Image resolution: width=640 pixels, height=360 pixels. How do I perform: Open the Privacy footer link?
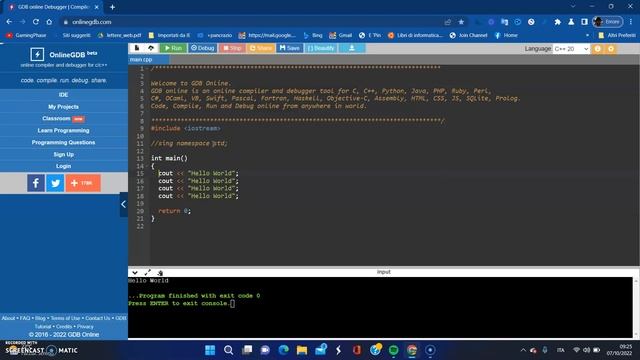(85, 327)
